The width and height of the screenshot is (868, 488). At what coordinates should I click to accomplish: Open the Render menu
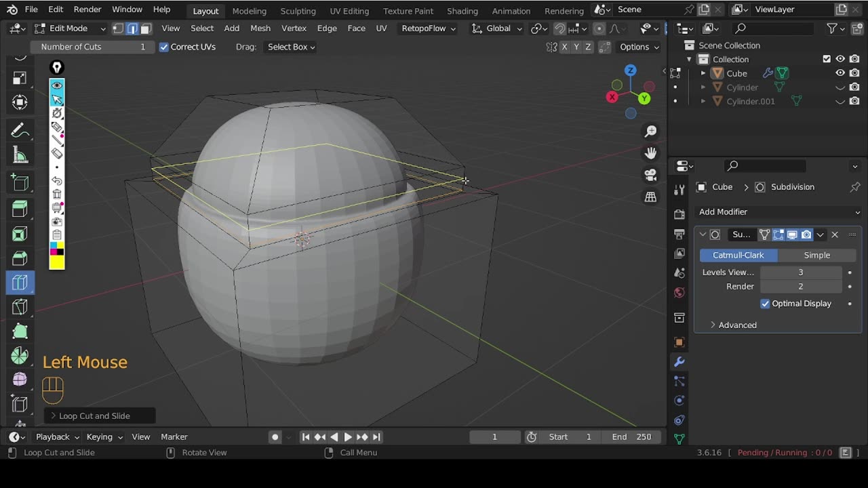tap(87, 9)
